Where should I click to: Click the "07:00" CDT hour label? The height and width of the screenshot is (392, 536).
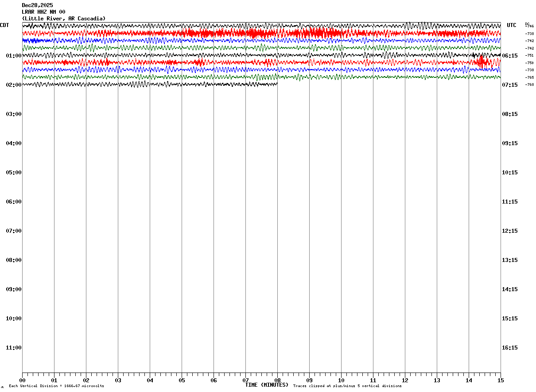point(14,231)
